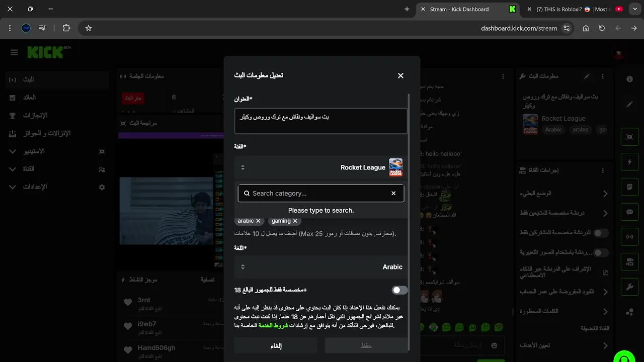Open the Arabic language dropdown
Viewport: 644px width, 362px height.
coord(321,267)
